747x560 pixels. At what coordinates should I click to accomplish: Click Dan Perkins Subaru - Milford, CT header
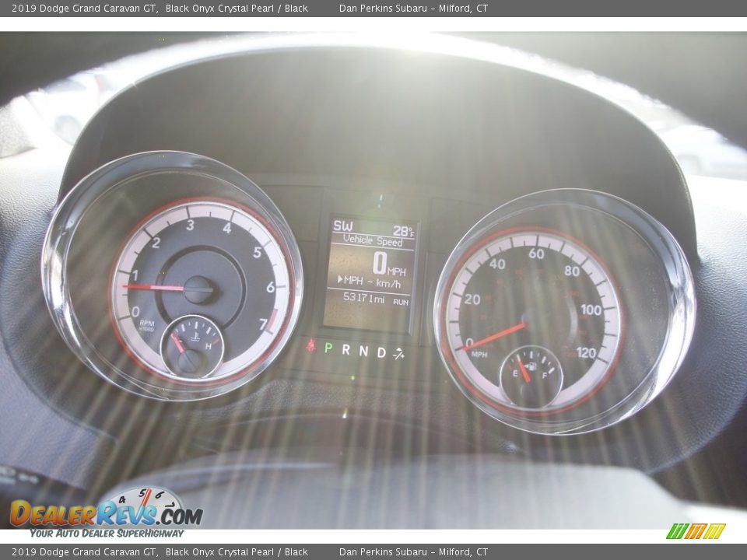(413, 9)
